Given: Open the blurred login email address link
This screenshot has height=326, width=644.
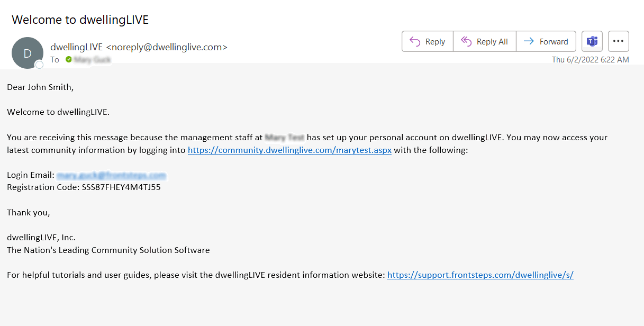Looking at the screenshot, I should point(112,175).
